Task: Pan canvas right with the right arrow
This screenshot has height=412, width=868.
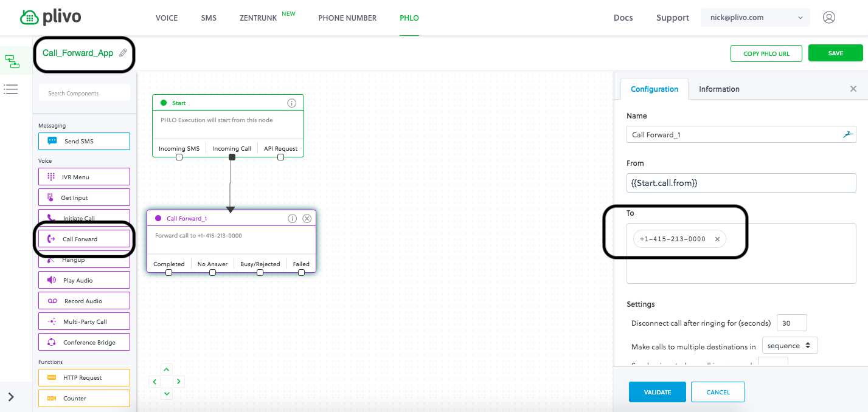Action: 179,382
